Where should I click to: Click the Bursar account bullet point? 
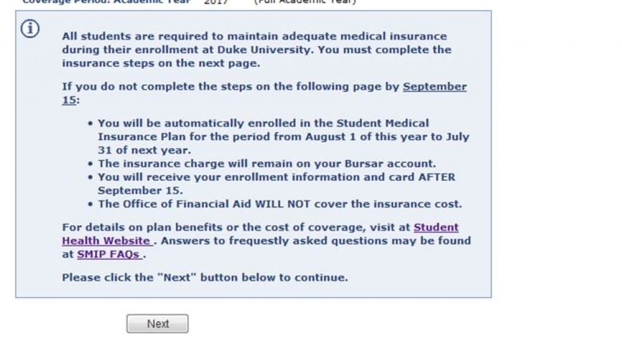267,164
